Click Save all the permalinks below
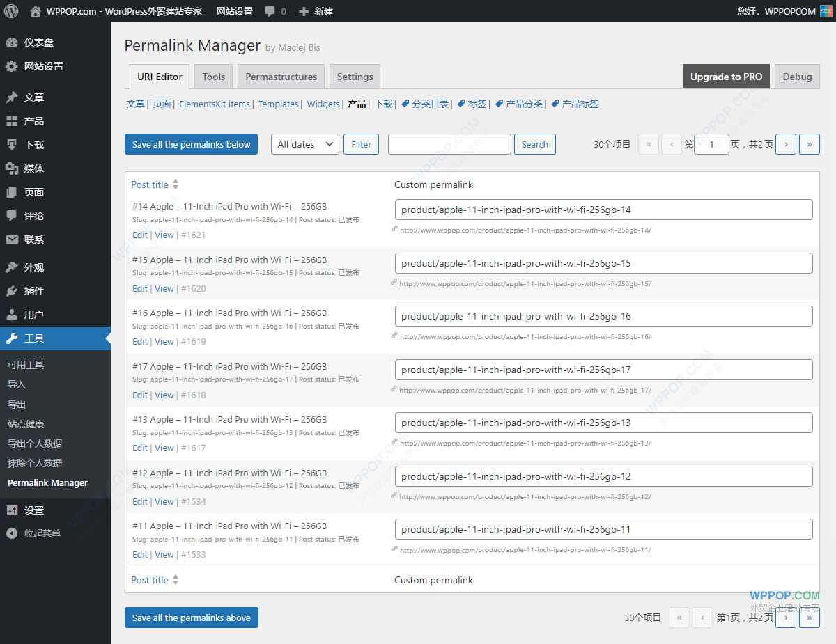Viewport: 836px width, 644px height. pos(191,144)
